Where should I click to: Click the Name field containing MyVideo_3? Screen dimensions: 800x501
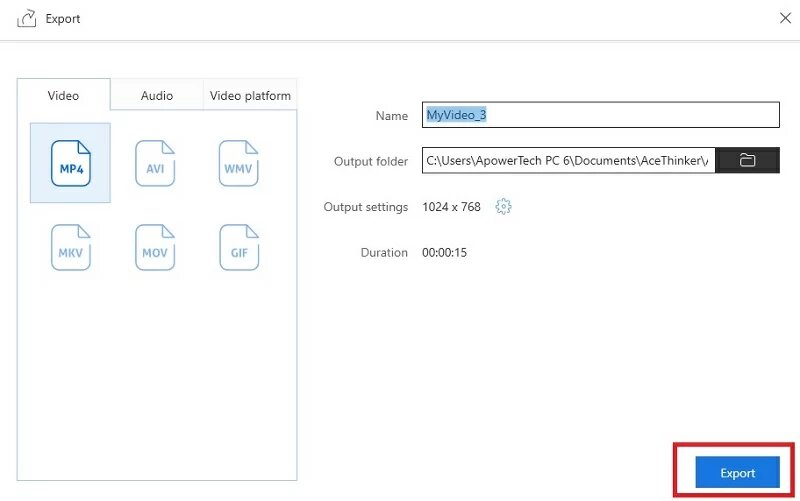coord(601,115)
